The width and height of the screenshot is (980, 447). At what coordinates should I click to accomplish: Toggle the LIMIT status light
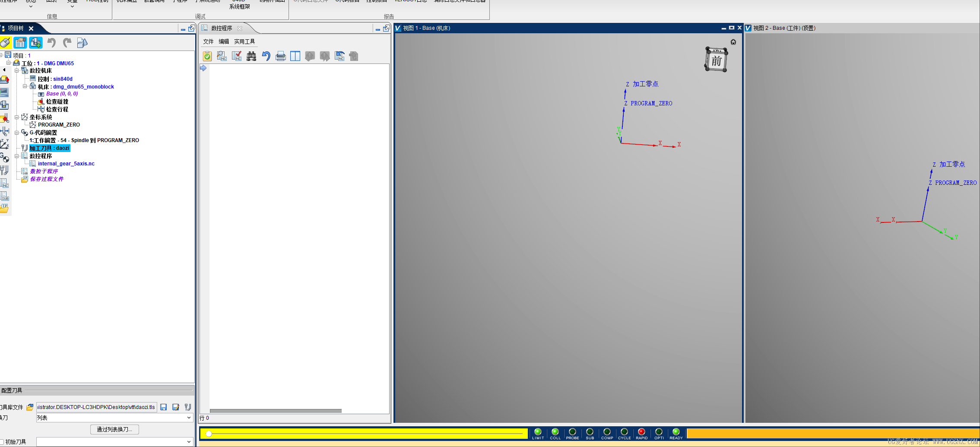coord(538,432)
